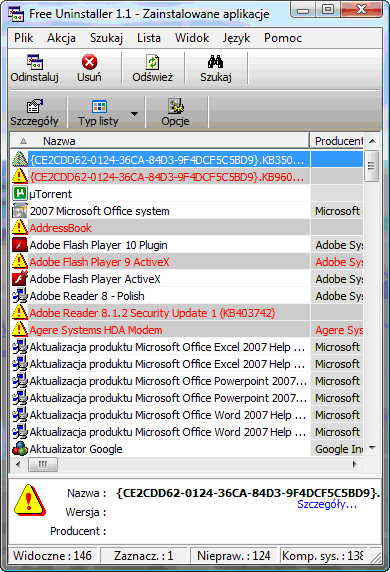Click the µTorrent application icon
390x572 pixels.
[20, 194]
